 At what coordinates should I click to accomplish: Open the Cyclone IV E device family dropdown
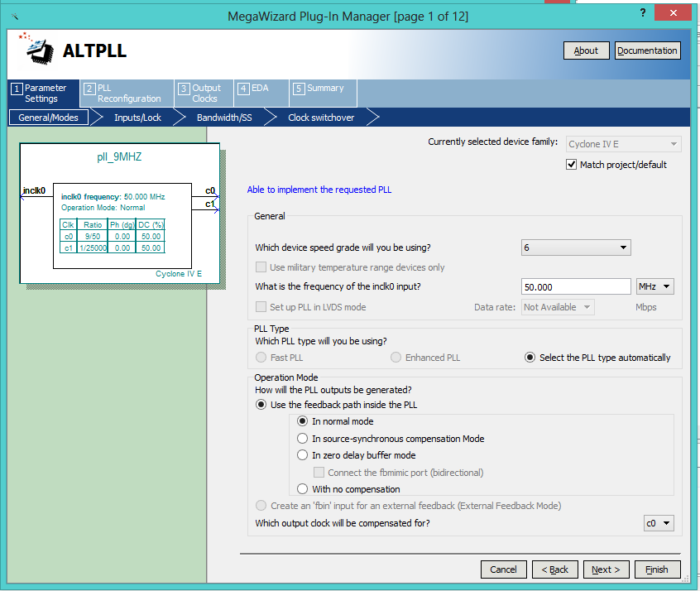(x=624, y=144)
